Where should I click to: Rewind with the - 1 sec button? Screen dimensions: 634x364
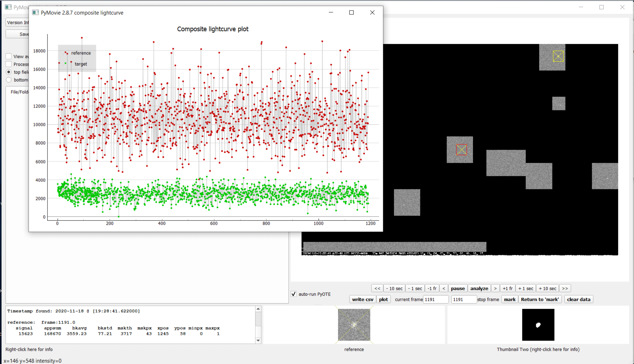pyautogui.click(x=415, y=288)
